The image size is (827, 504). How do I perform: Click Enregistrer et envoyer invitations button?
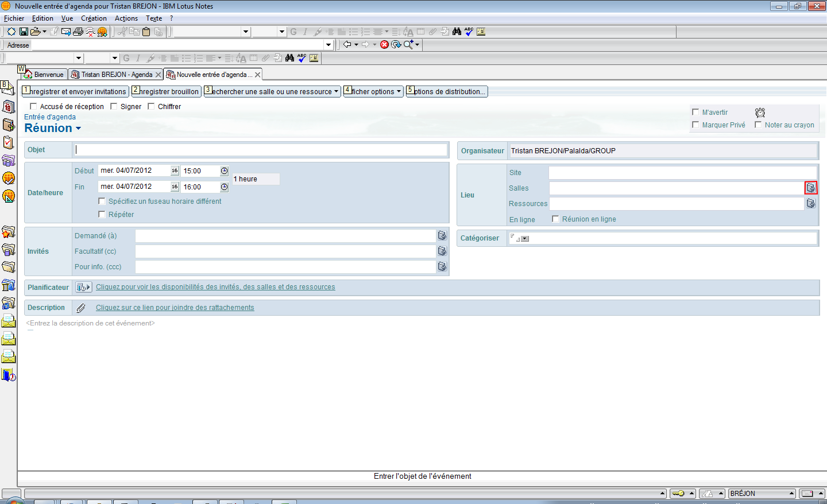tap(75, 91)
